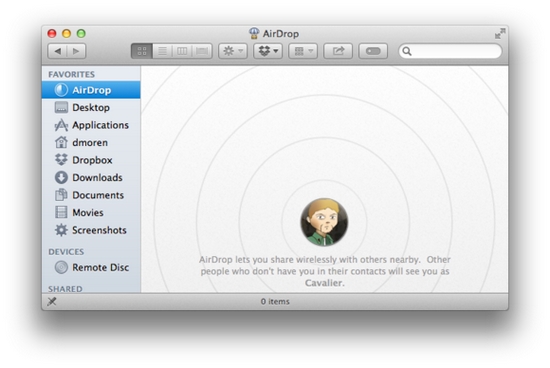
Task: Click the tools icon in the status bar
Action: coord(52,301)
